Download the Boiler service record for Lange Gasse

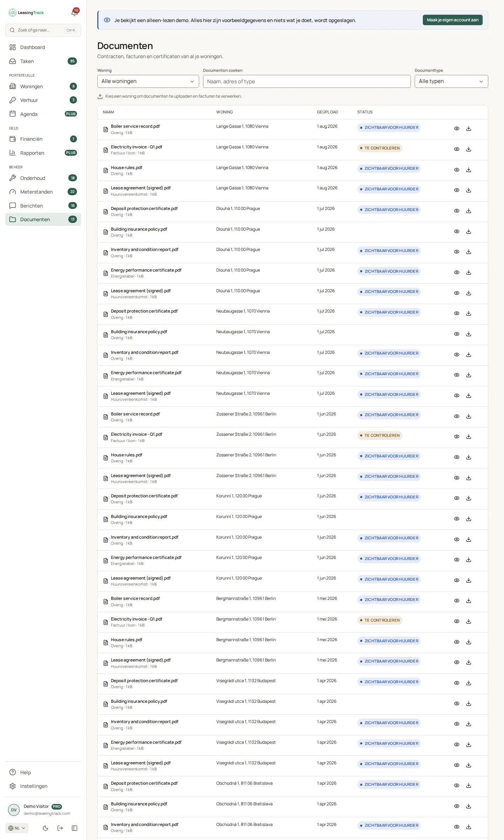tap(469, 128)
